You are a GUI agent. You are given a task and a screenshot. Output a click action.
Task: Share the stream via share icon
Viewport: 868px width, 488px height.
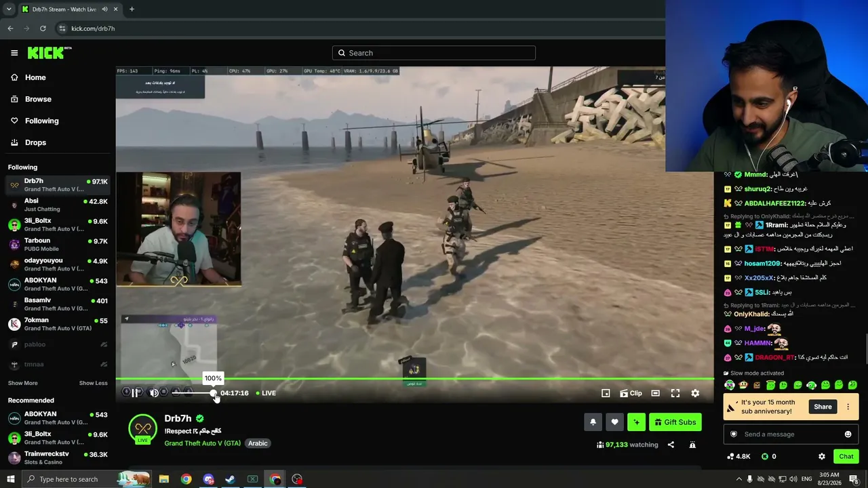coord(671,445)
